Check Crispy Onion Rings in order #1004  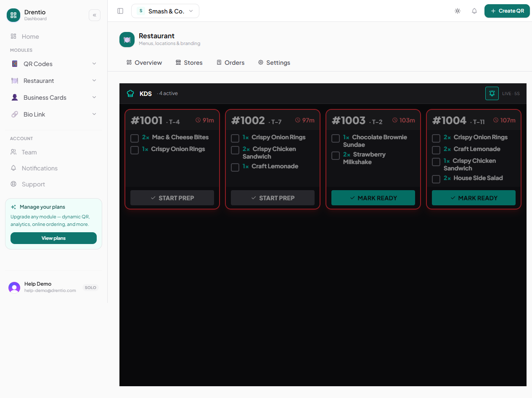click(x=436, y=138)
